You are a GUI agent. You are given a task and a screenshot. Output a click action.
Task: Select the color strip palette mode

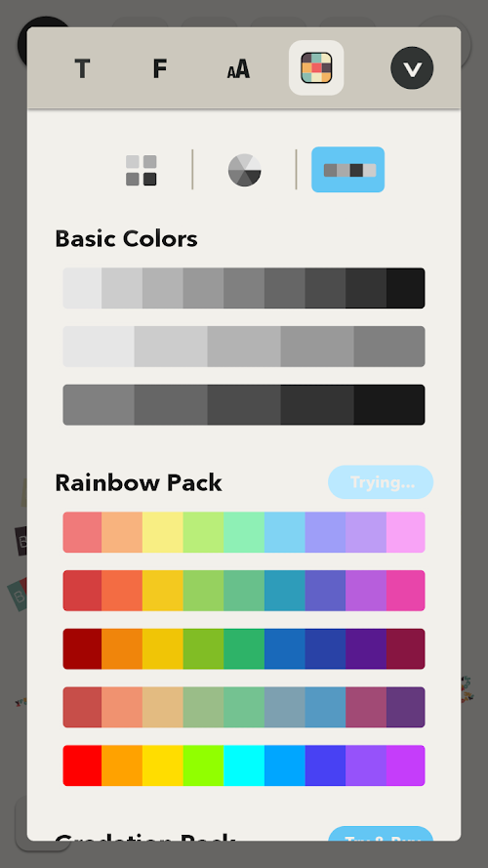click(348, 169)
